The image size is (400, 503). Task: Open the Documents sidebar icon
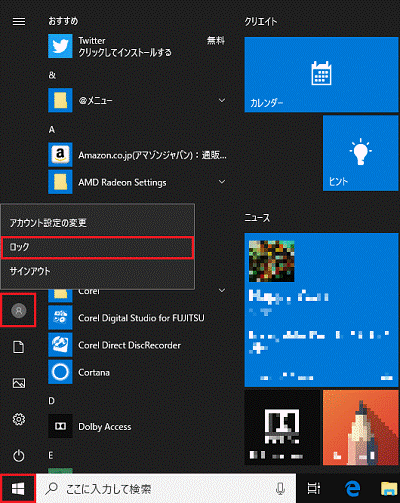coord(19,347)
